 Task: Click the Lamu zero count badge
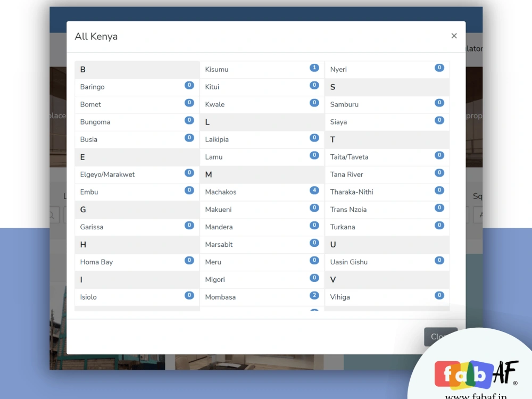314,155
